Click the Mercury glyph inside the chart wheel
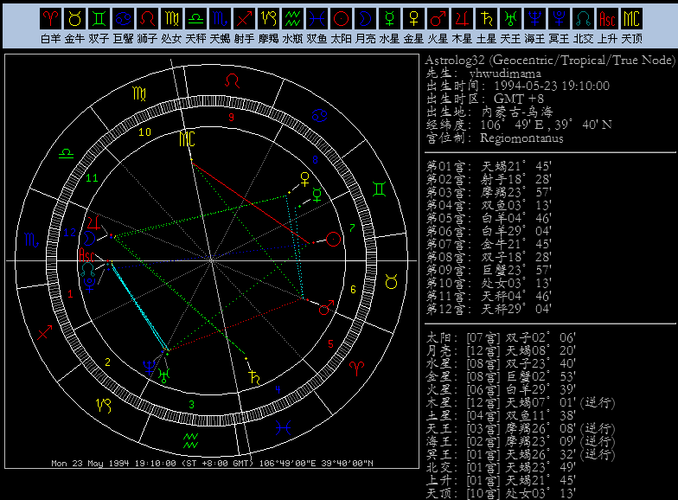This screenshot has height=500, width=678. point(317,195)
